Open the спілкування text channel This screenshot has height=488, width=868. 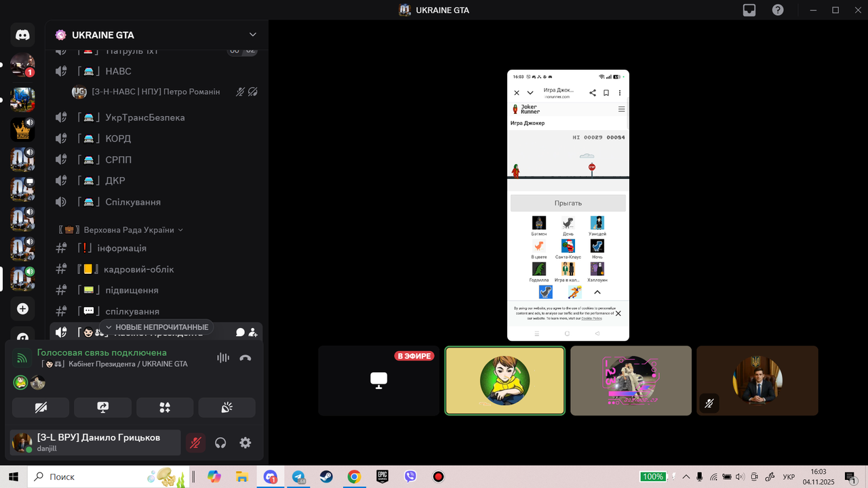[156, 311]
